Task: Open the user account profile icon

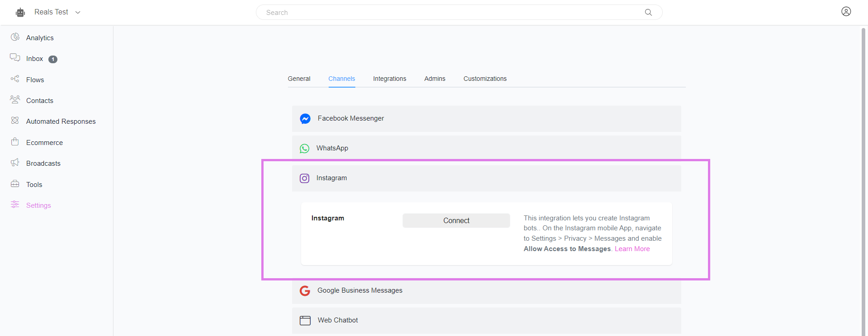Action: (x=846, y=11)
